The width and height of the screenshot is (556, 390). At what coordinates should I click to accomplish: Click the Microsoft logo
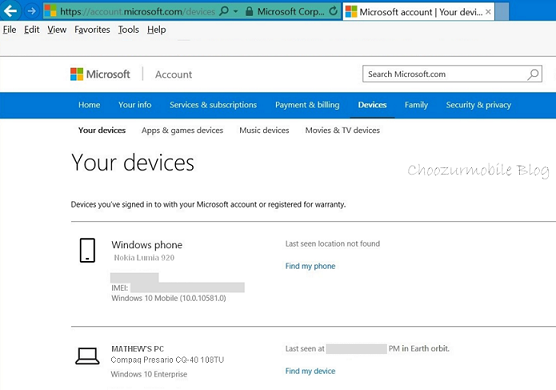pos(100,74)
